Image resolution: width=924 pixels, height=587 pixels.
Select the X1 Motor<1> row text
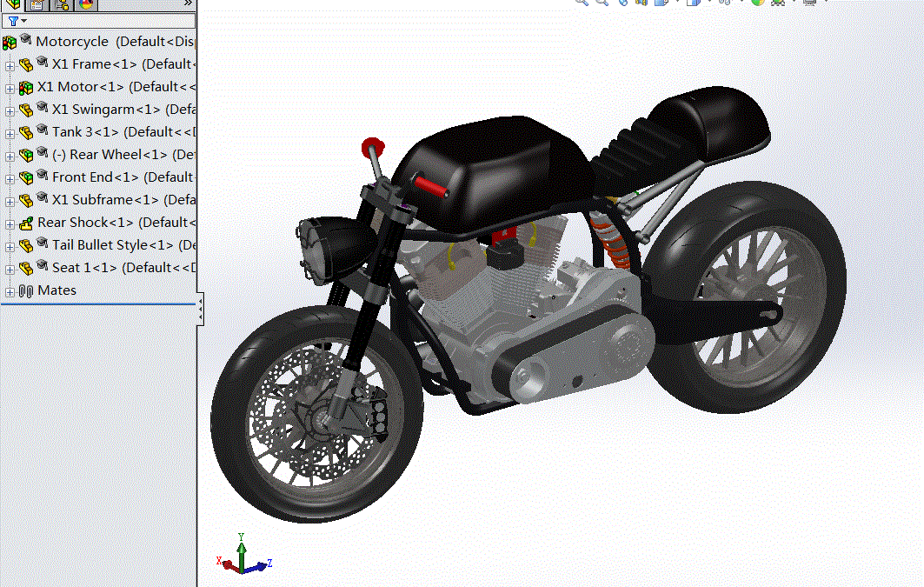tap(116, 87)
